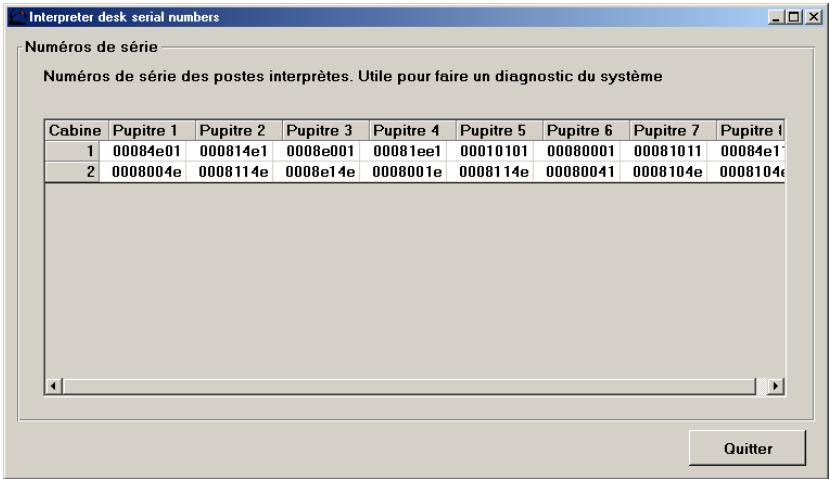Select the Pupitre 6 column header
829x479 pixels.
(585, 130)
